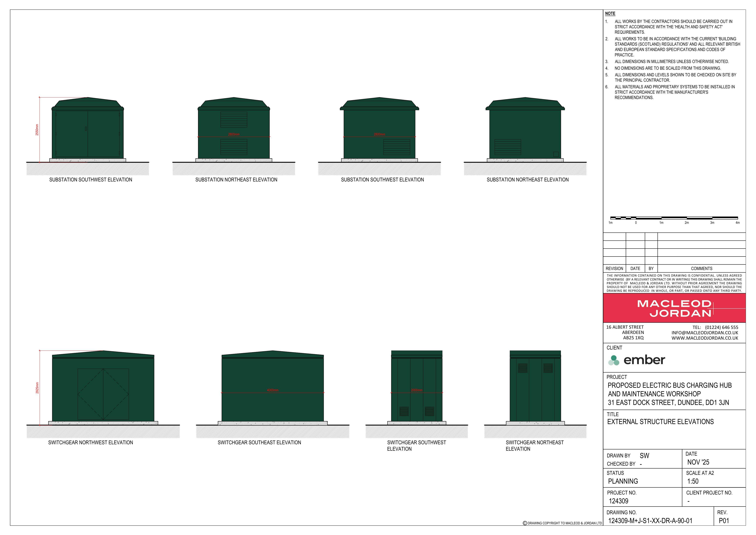Image resolution: width=756 pixels, height=535 pixels.
Task: Click the 2000mm width dimension label
Action: (x=417, y=390)
